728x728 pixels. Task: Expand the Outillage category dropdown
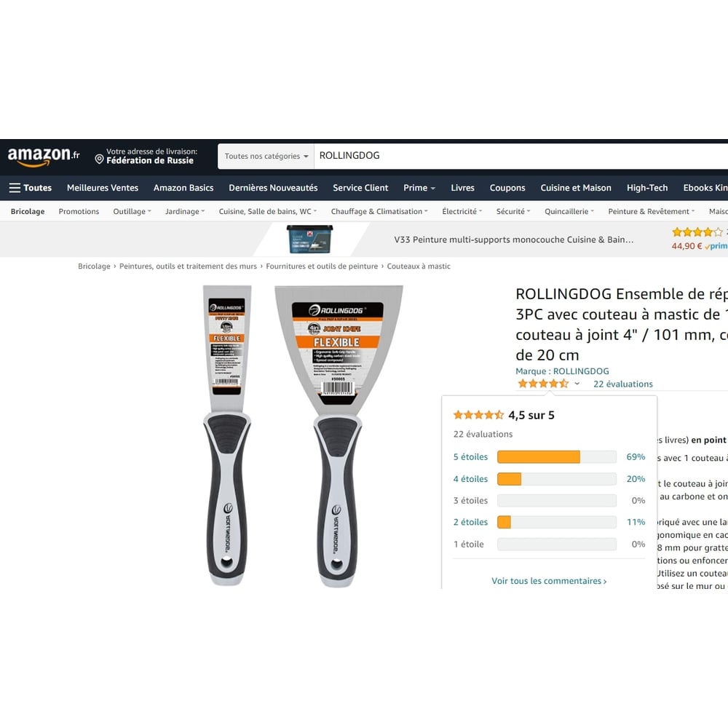point(132,211)
